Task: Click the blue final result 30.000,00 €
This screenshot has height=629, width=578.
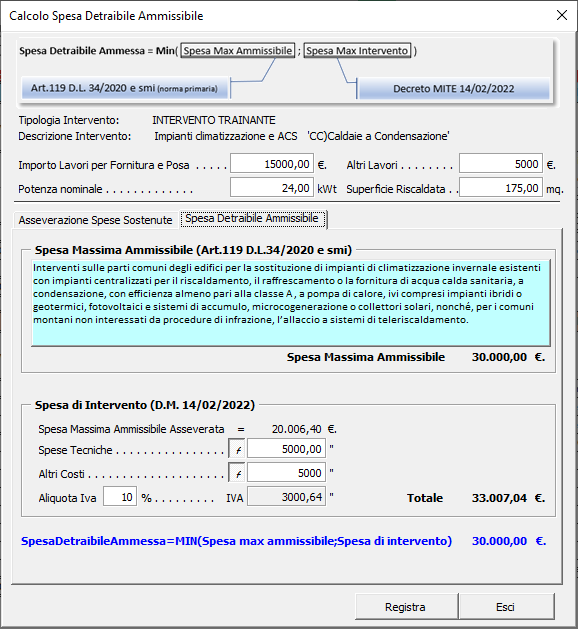Action: [509, 541]
